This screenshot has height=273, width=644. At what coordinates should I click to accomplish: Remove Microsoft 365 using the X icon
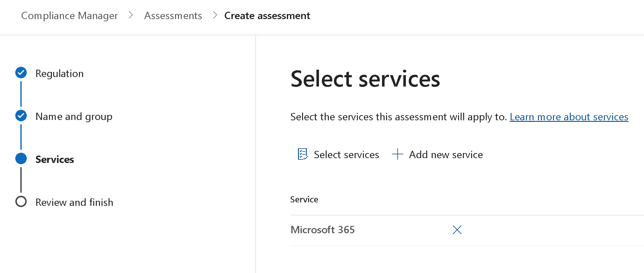[x=457, y=230]
